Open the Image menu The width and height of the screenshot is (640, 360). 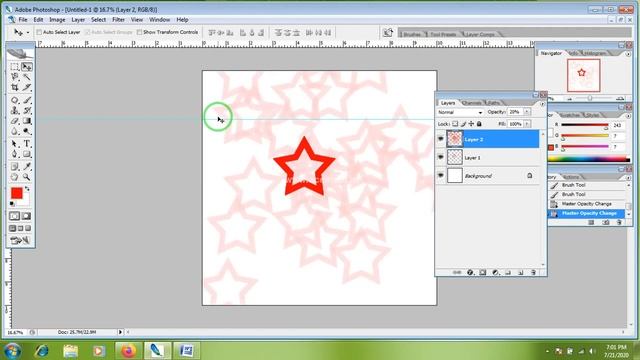click(57, 20)
